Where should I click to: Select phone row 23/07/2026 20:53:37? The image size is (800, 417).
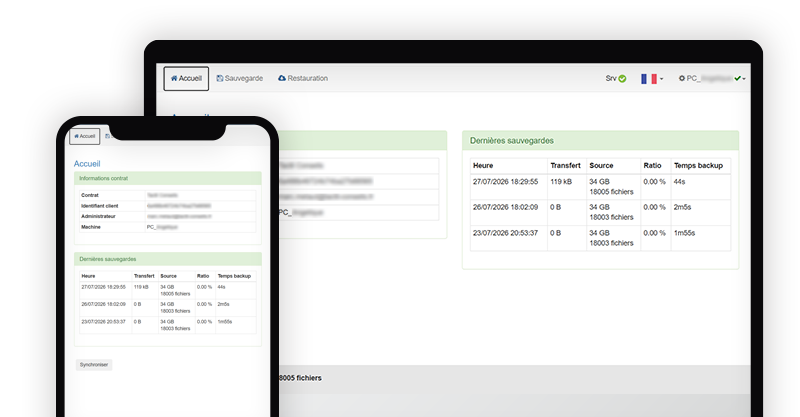[x=168, y=325]
